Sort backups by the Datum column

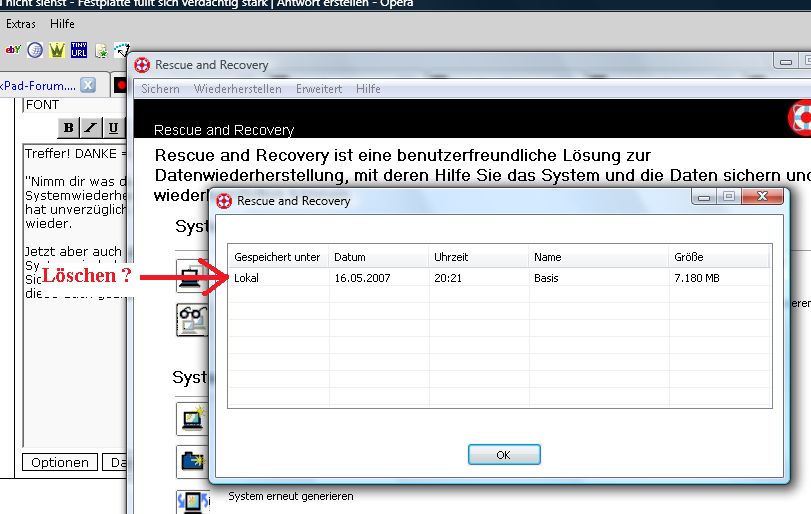pyautogui.click(x=379, y=256)
